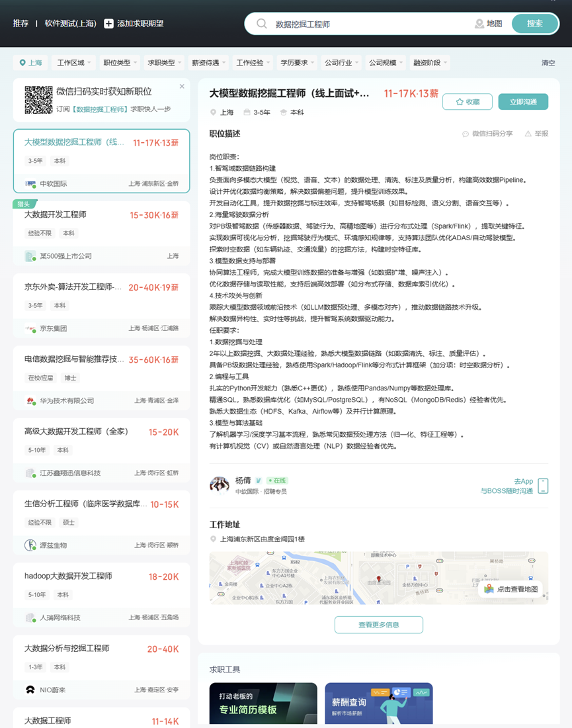
Task: Expand the 职位类型 filter dropdown
Action: pos(120,63)
